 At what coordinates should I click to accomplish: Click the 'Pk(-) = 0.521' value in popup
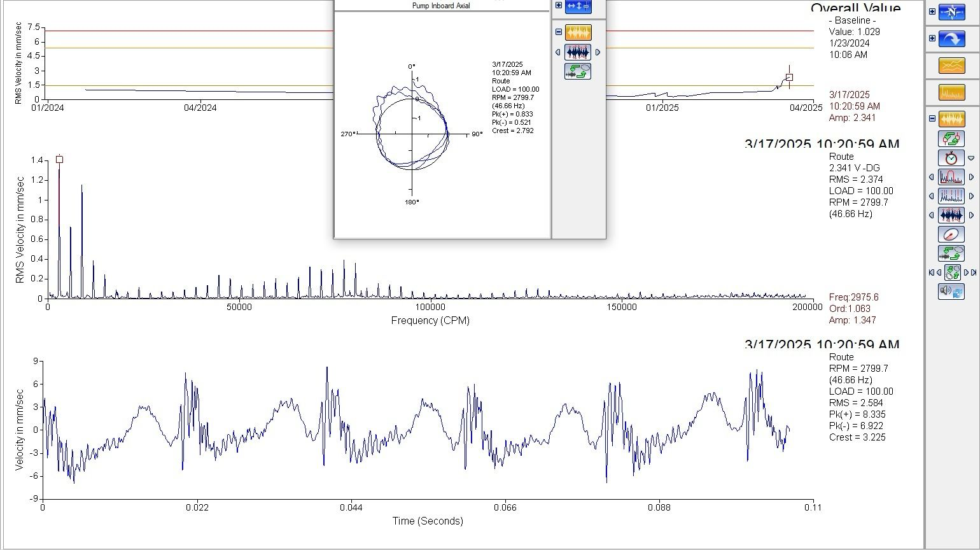pyautogui.click(x=512, y=122)
